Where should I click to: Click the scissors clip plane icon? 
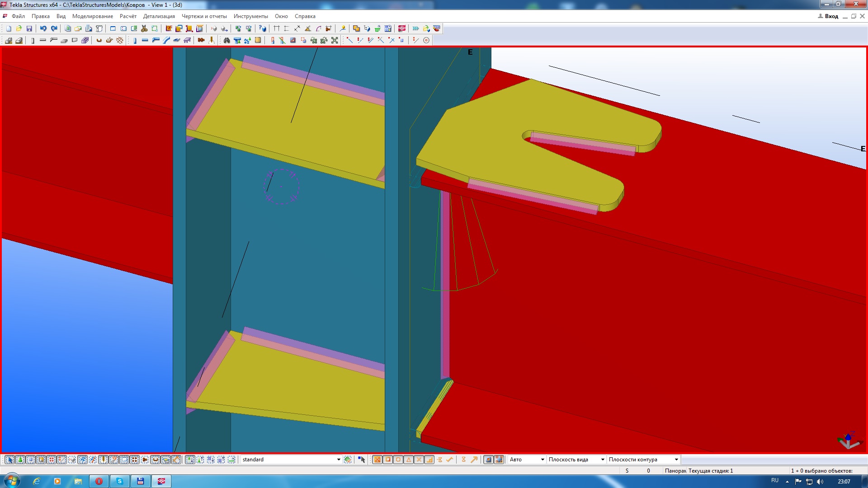pyautogui.click(x=144, y=28)
